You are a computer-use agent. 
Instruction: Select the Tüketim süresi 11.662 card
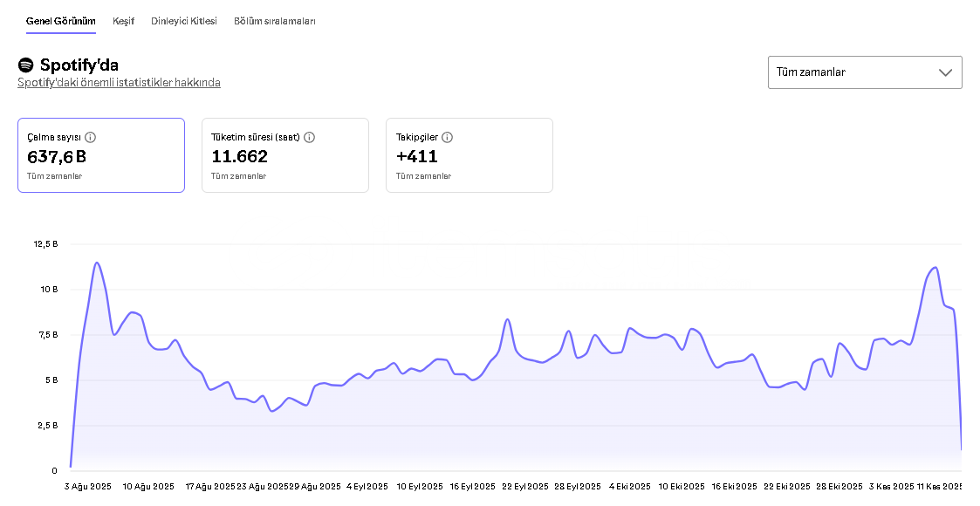pos(285,155)
